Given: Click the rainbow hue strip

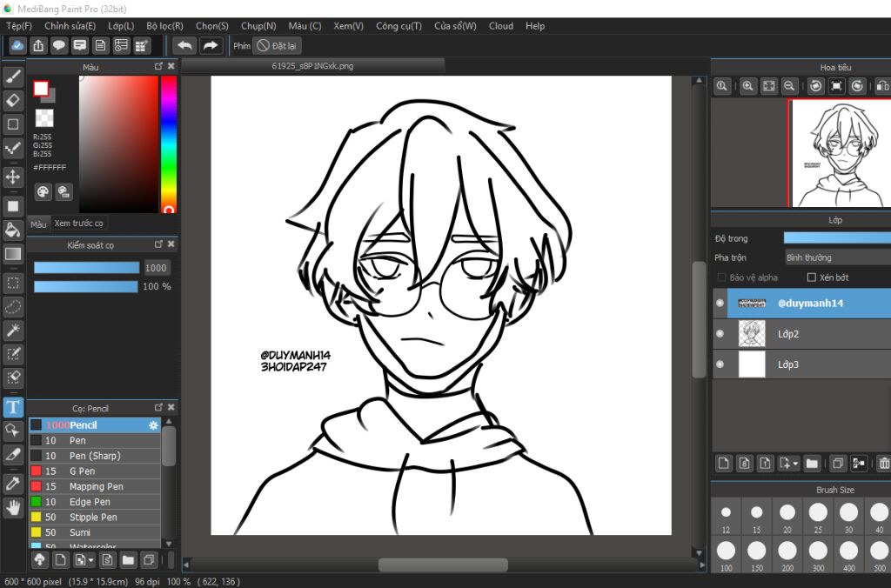Looking at the screenshot, I should coord(169,144).
